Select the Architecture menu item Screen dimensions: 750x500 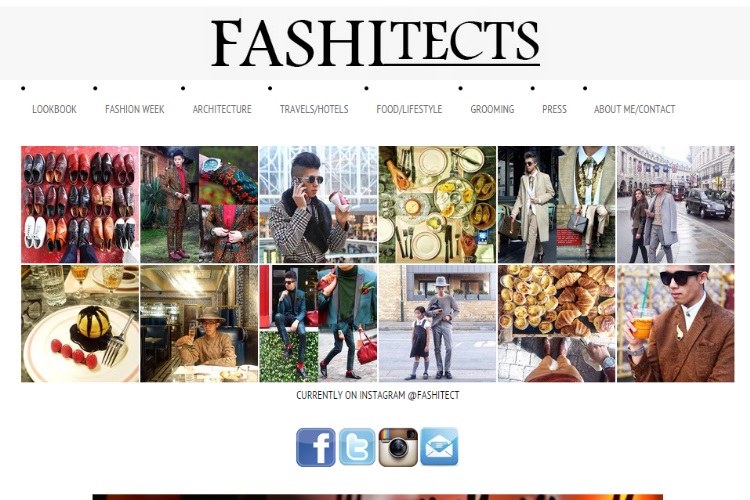pos(222,109)
